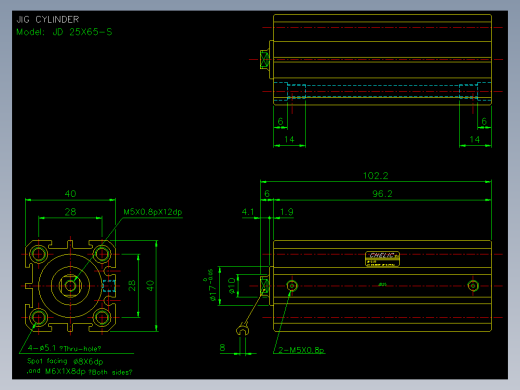Select the ø17-0.05 diameter dimension

pyautogui.click(x=211, y=285)
